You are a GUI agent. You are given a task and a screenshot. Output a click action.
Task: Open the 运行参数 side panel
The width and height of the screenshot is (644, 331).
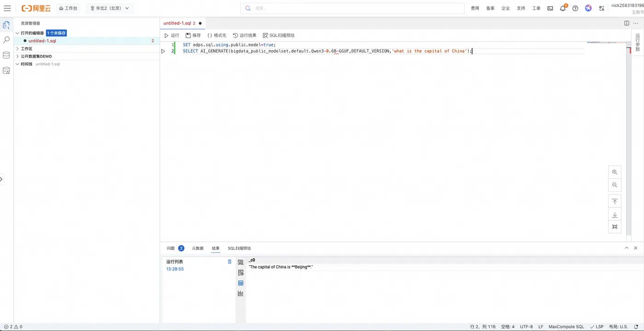[638, 42]
